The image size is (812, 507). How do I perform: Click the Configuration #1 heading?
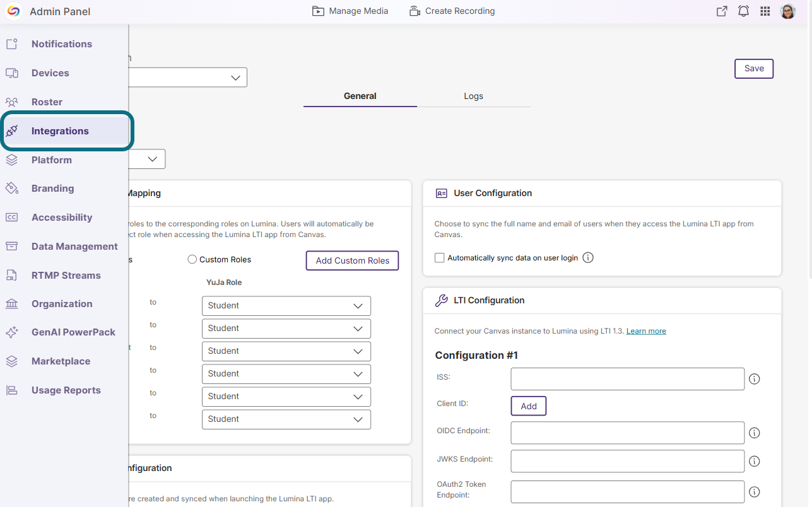(476, 356)
